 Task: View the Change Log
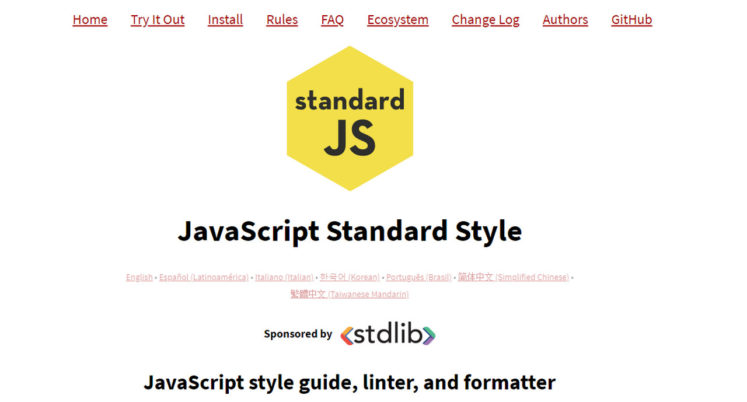[x=485, y=20]
